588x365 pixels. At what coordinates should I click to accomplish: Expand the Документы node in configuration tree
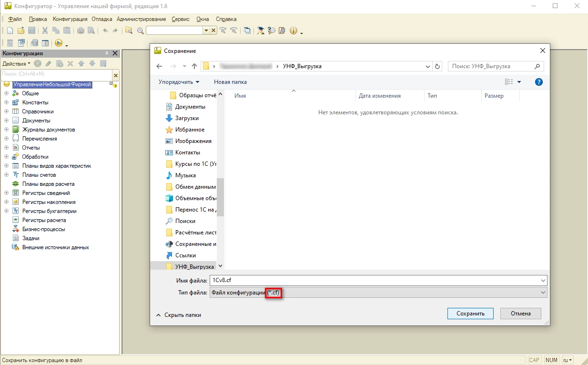pos(6,121)
